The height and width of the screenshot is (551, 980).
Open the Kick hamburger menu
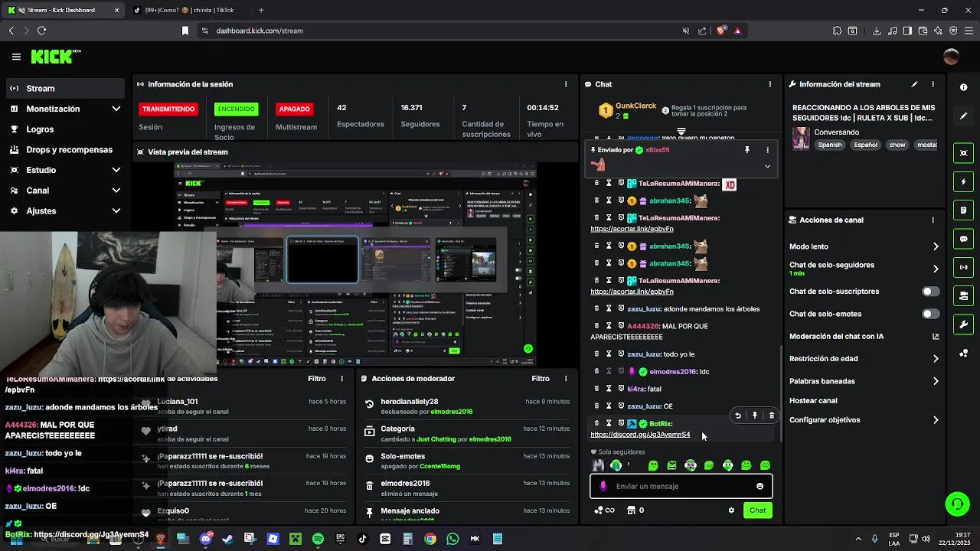[16, 57]
